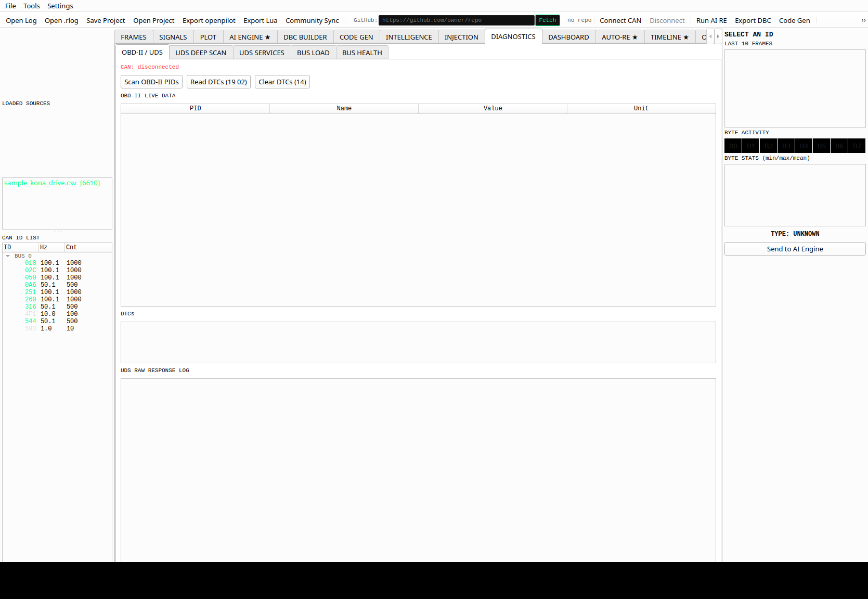Focus the GitHub repo URL field
This screenshot has height=599, width=868.
[x=456, y=20]
